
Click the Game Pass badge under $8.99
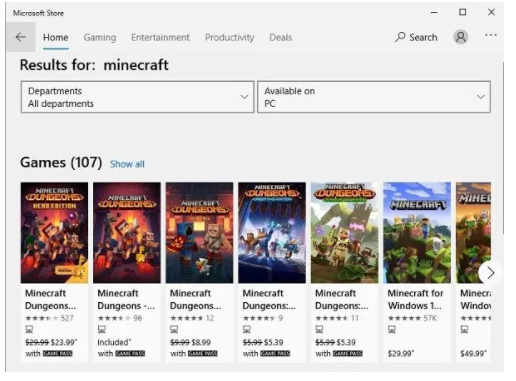coord(203,353)
